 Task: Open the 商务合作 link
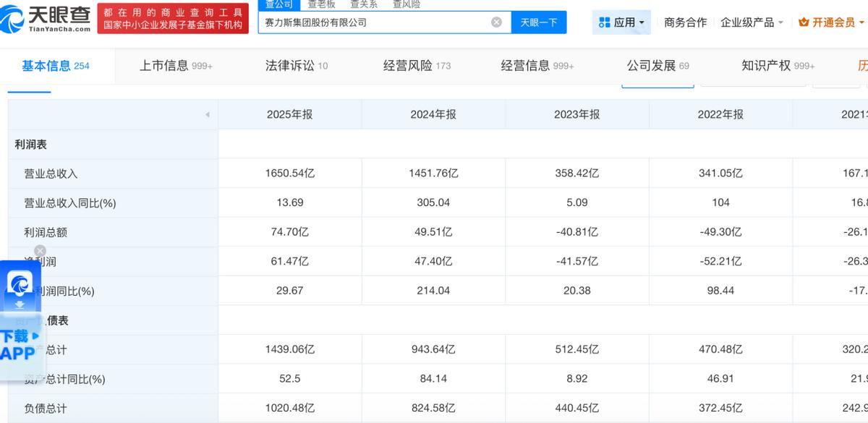685,22
